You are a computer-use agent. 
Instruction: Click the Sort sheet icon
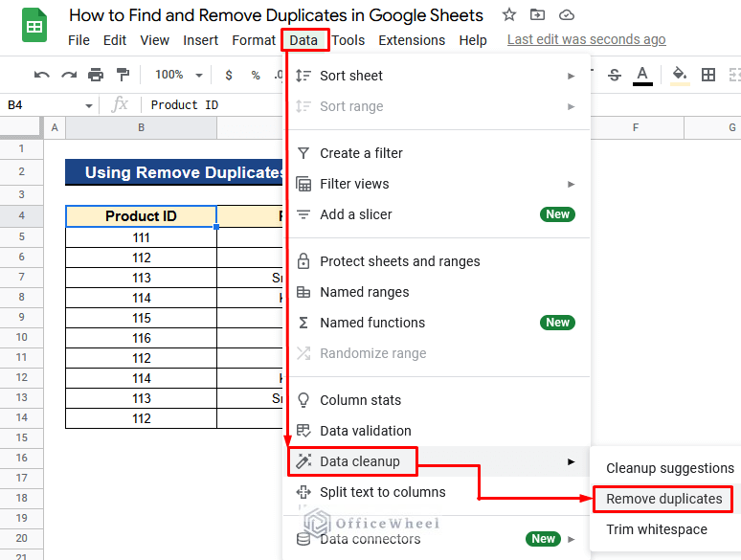(303, 76)
